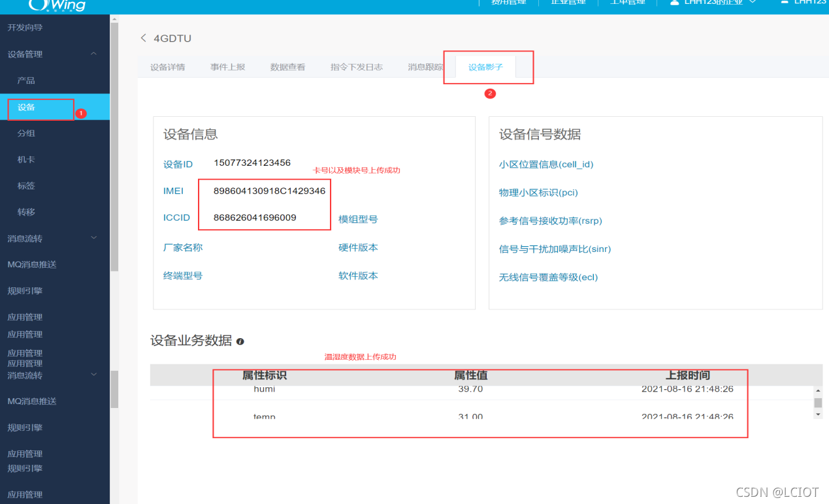
Task: Click the device ID value 15077324123456
Action: point(252,163)
